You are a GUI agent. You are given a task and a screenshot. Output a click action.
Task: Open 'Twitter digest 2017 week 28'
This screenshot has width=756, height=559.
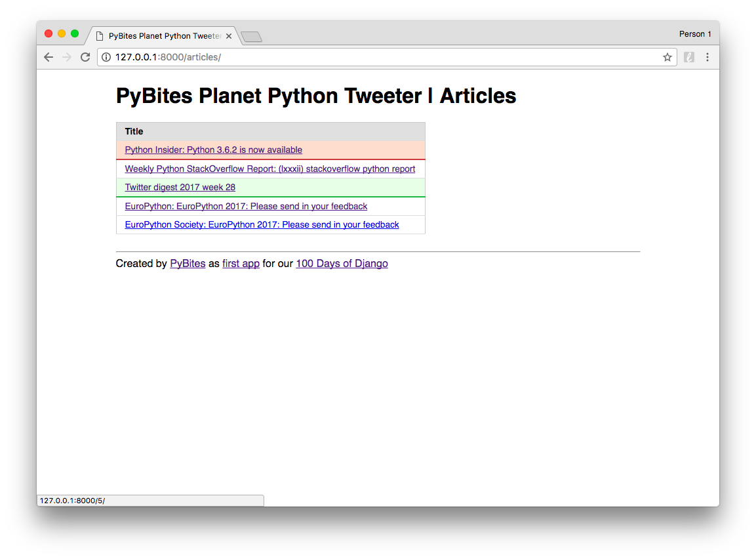click(180, 187)
